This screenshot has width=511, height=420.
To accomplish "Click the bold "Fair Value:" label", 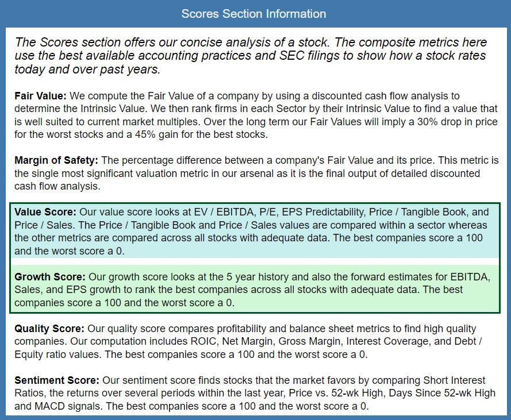I will 40,96.
